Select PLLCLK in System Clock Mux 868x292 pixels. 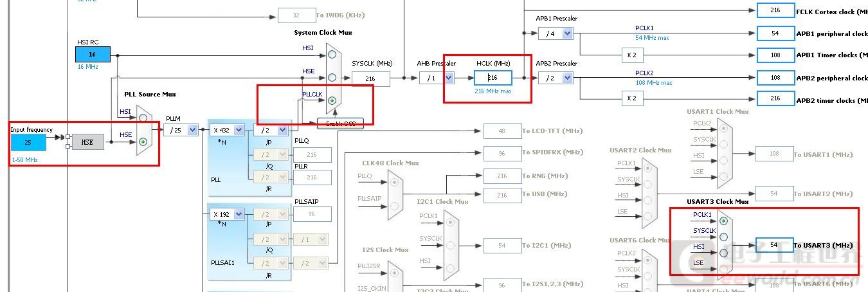tap(332, 100)
